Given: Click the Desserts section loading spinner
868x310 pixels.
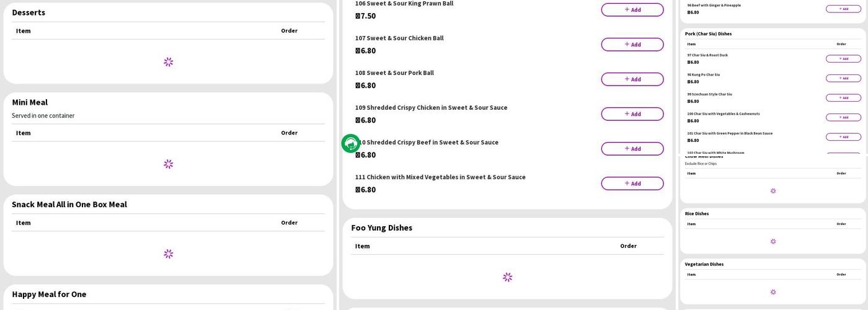Looking at the screenshot, I should click(168, 62).
